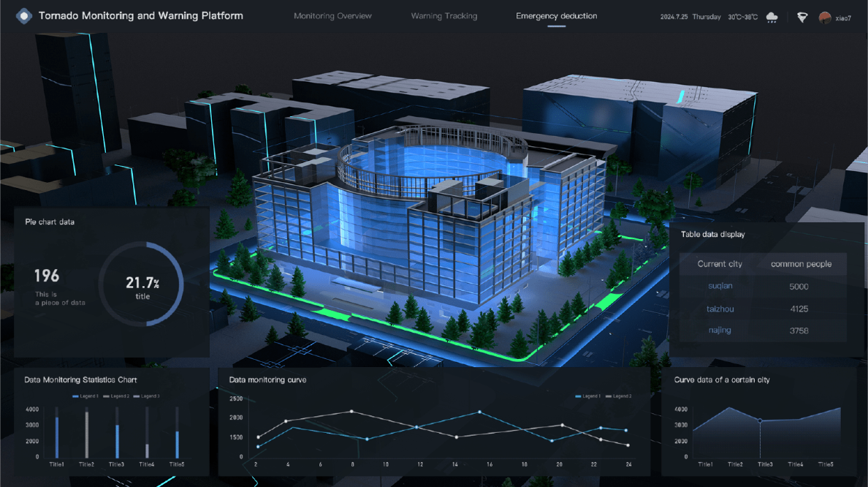
Task: Click the najing city entry
Action: point(720,331)
